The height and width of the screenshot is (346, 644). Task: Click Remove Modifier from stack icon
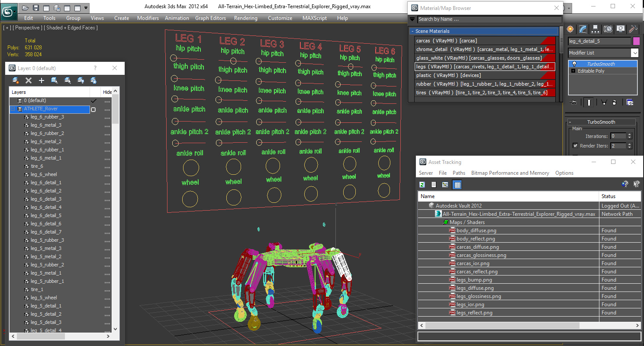(x=615, y=103)
